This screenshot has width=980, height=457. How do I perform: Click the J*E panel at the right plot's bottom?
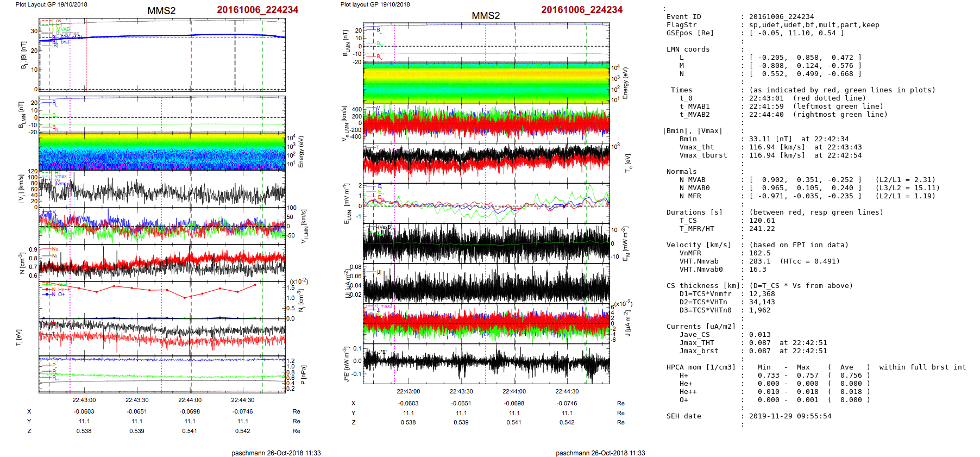(x=486, y=363)
